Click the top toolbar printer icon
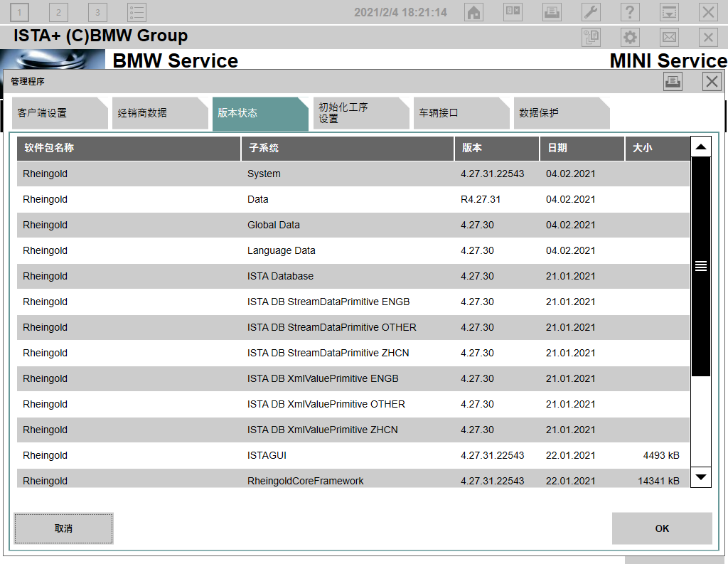Screen dimensions: 728x569 pyautogui.click(x=552, y=12)
